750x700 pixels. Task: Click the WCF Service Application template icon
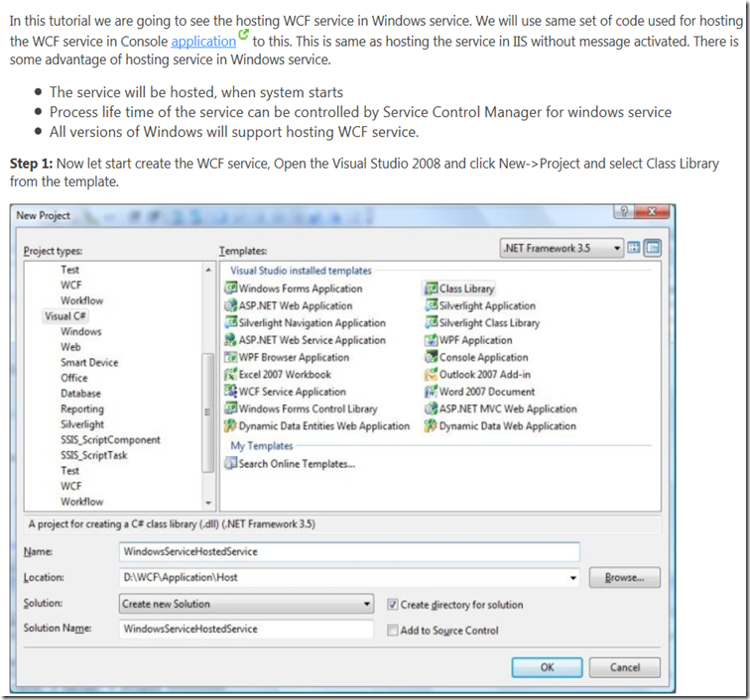[x=231, y=392]
